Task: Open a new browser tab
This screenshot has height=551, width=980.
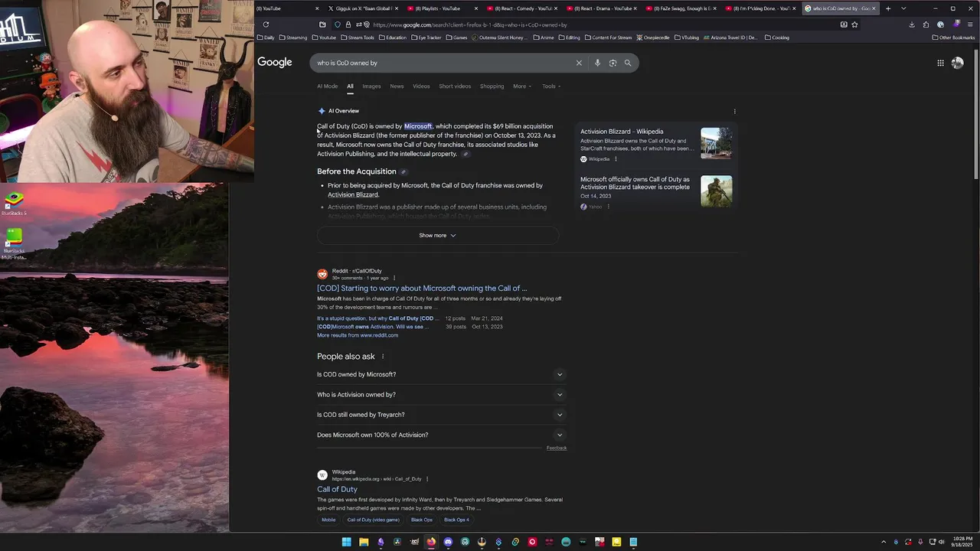Action: pos(888,8)
